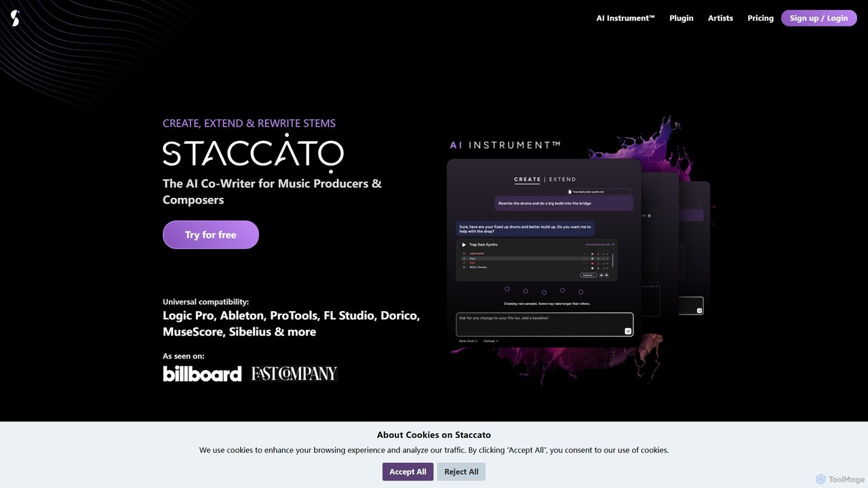Viewport: 868px width, 488px height.
Task: Click the send icon in the prompt box
Action: [628, 331]
